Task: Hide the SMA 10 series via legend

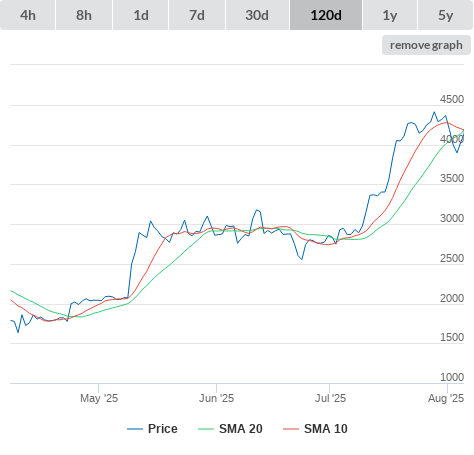Action: tap(315, 429)
